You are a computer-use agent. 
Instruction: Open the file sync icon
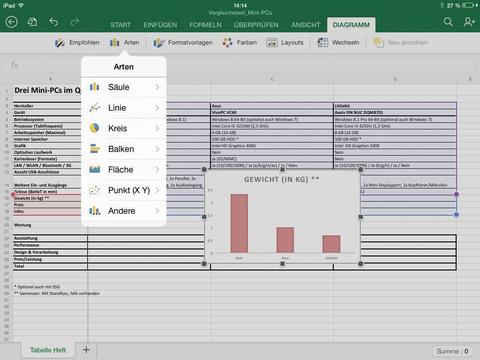(32, 22)
